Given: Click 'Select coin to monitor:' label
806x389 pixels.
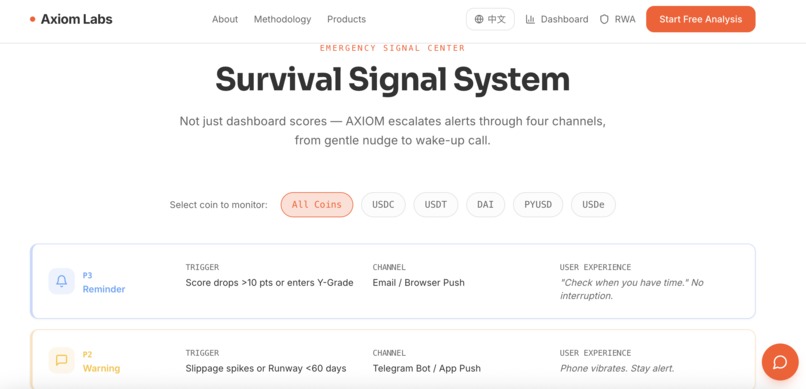Looking at the screenshot, I should 218,205.
